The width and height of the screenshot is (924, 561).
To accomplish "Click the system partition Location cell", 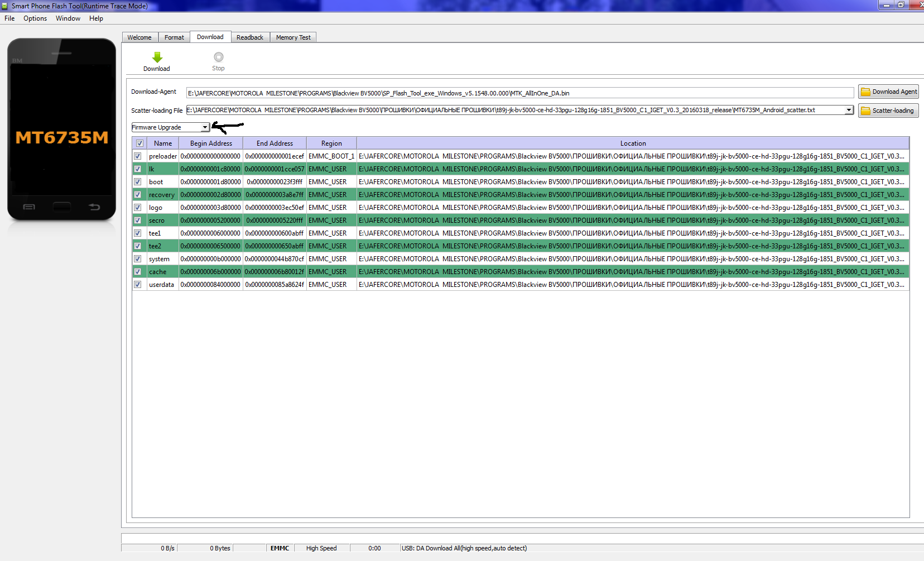I will 632,259.
